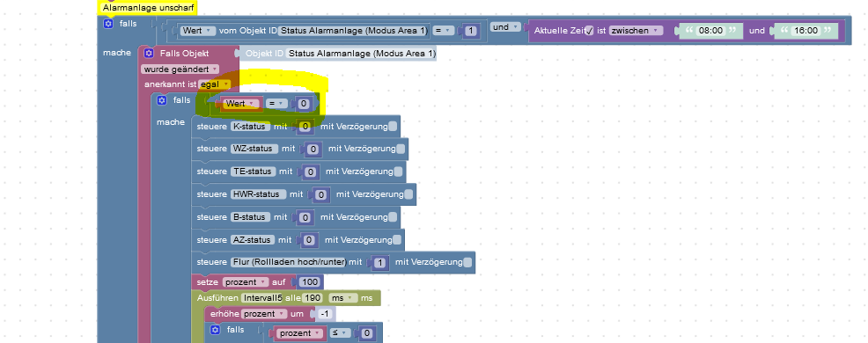Viewport: 868px width, 343px height.
Task: Edit the 16:00 end time field
Action: (x=806, y=31)
